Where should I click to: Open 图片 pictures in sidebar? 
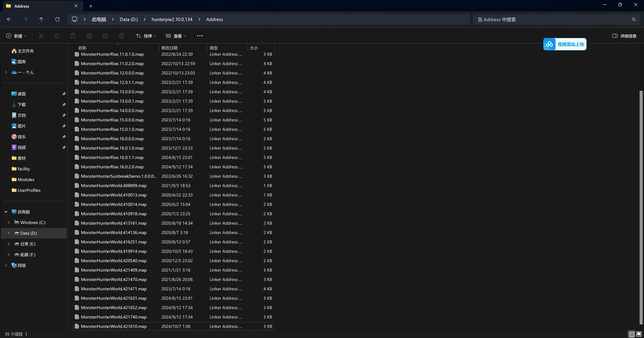(x=19, y=126)
